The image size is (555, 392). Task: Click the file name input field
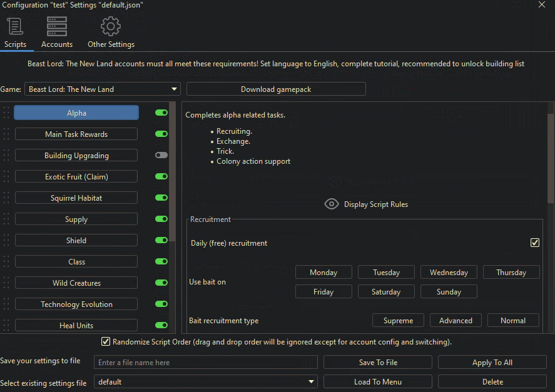pos(206,363)
